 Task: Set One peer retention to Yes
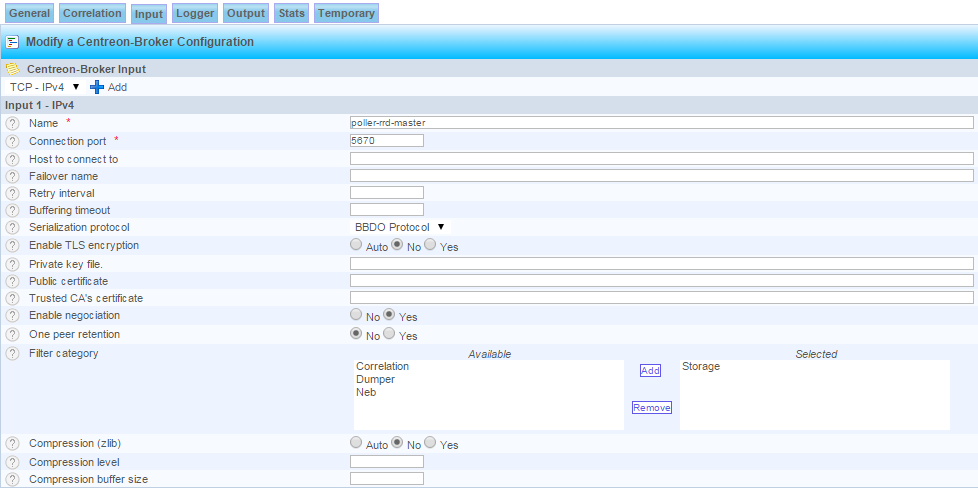click(390, 334)
